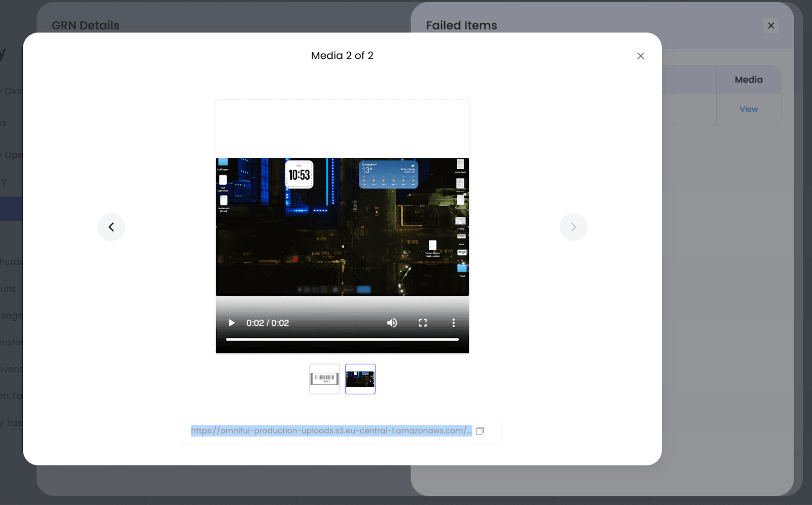Click the 0:02 / 0:02 time display
Screen dimensions: 812x505
pos(267,323)
